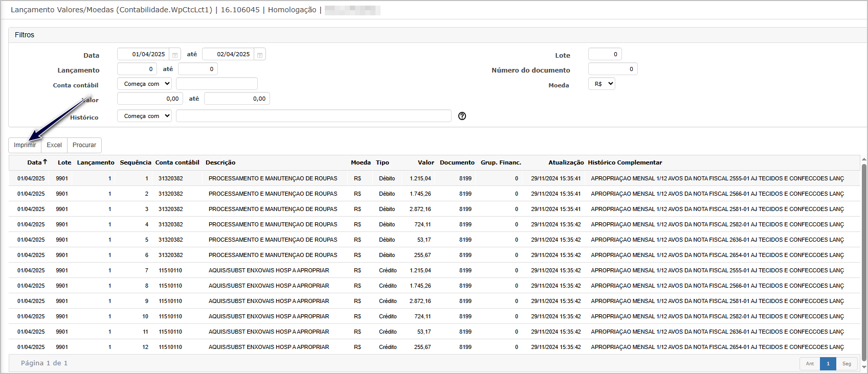Sort by the Moeda column header
The width and height of the screenshot is (868, 374).
361,162
